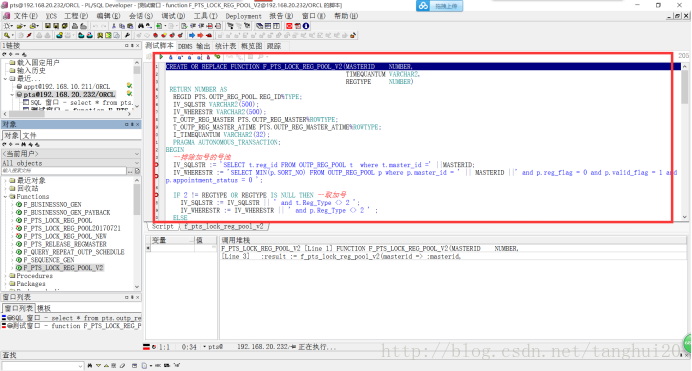Toggle pin on the 对象 panel header

pos(132,124)
